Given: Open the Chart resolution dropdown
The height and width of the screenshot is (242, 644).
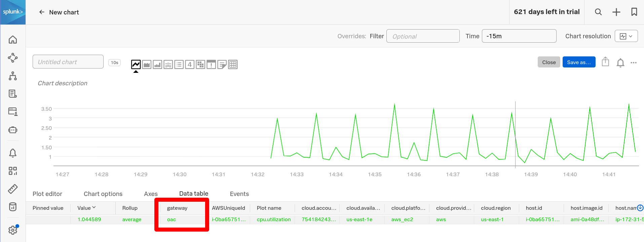Looking at the screenshot, I should click(626, 36).
